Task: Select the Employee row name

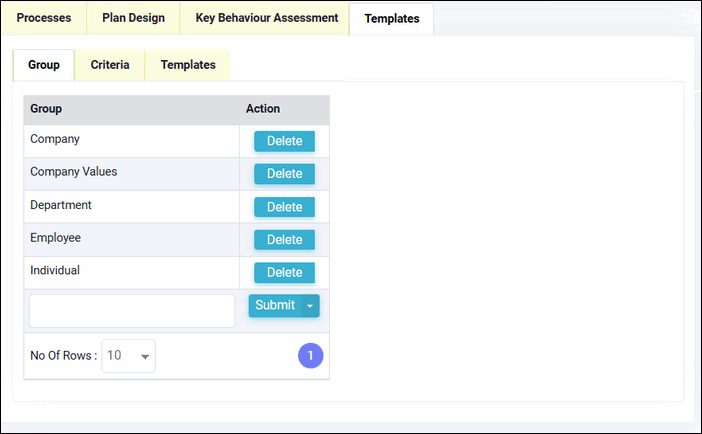Action: coord(56,238)
